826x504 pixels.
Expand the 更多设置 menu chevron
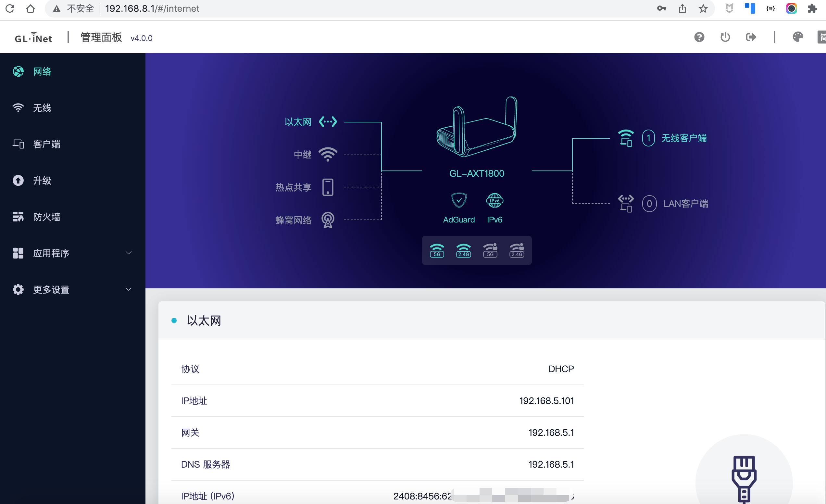128,289
